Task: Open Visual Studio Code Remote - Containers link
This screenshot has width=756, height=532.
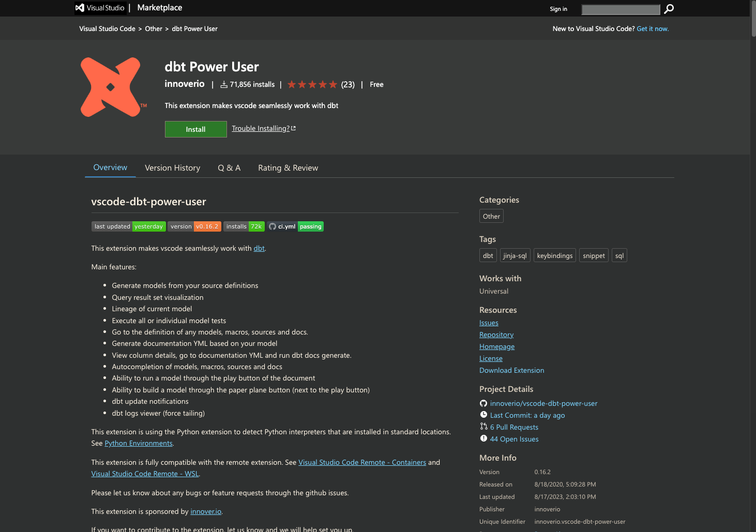Action: pyautogui.click(x=362, y=462)
